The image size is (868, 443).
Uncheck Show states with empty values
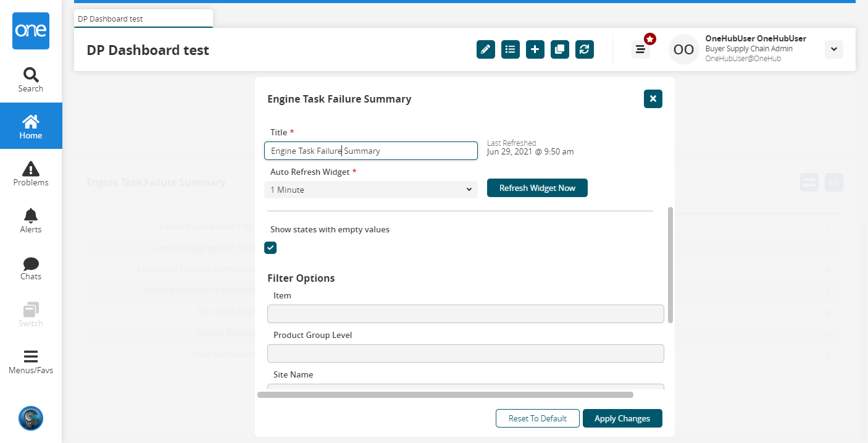(270, 248)
